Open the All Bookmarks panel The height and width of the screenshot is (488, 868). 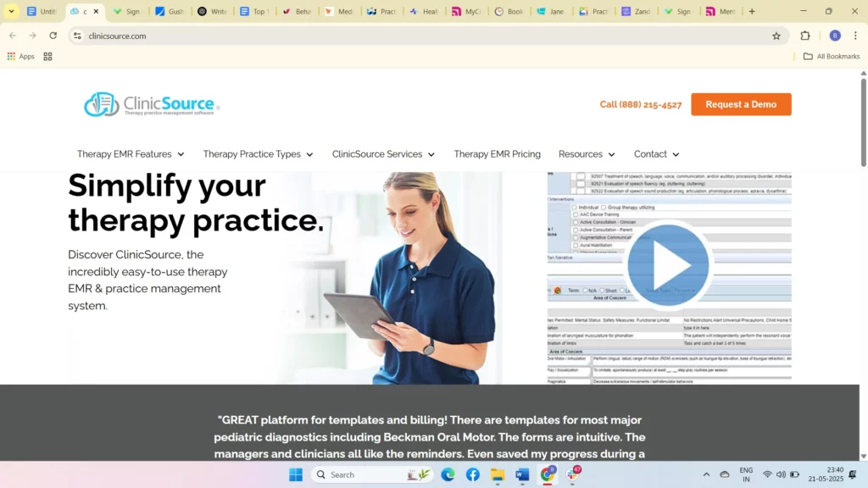pos(832,56)
